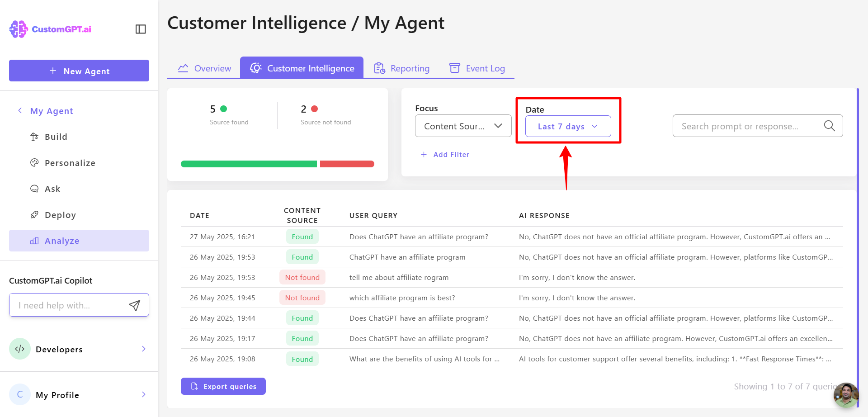Click the Reporting clipboard icon
The width and height of the screenshot is (868, 417).
379,68
